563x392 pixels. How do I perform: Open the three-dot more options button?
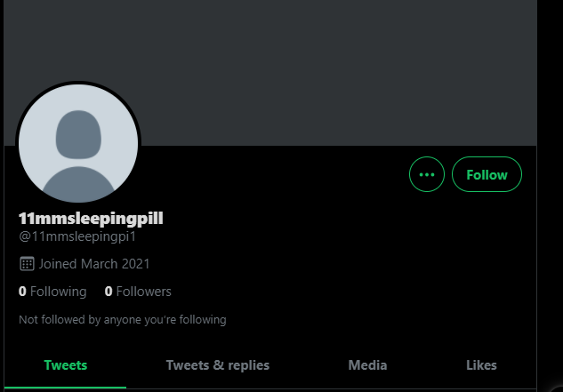pyautogui.click(x=427, y=174)
